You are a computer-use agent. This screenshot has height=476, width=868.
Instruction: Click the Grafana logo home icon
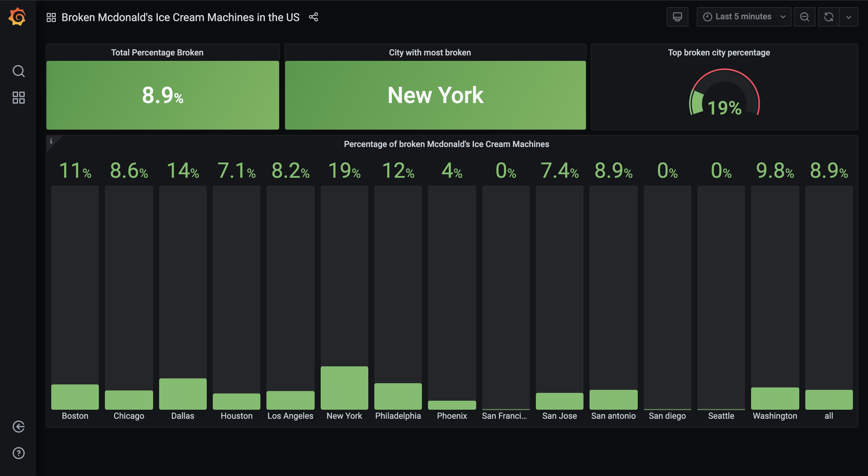click(x=17, y=17)
